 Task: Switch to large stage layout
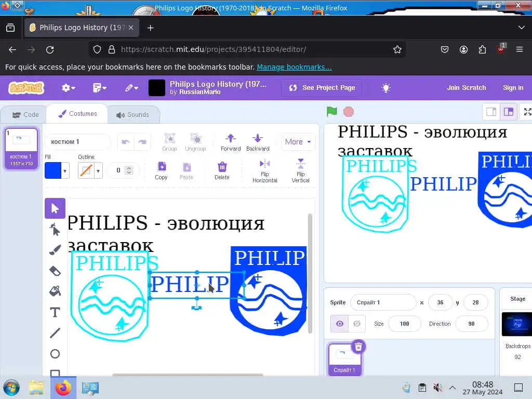(509, 112)
